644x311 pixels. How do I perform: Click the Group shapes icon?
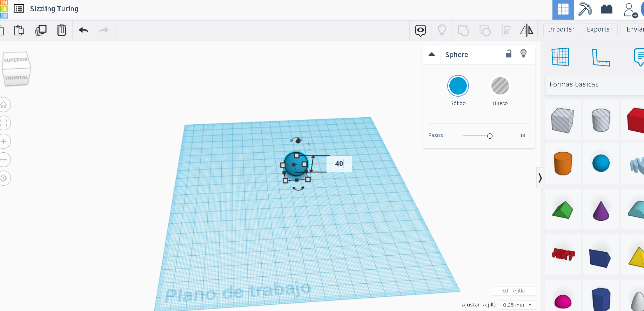click(x=463, y=31)
